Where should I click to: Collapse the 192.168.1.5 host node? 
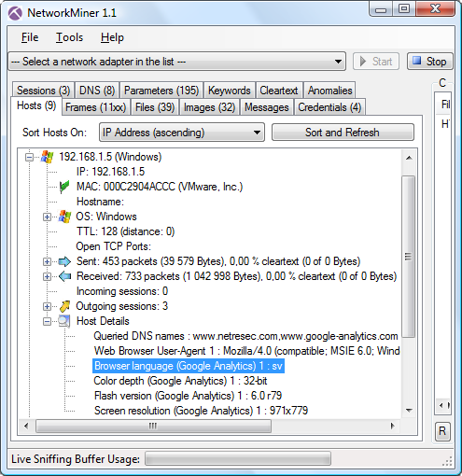(x=29, y=157)
